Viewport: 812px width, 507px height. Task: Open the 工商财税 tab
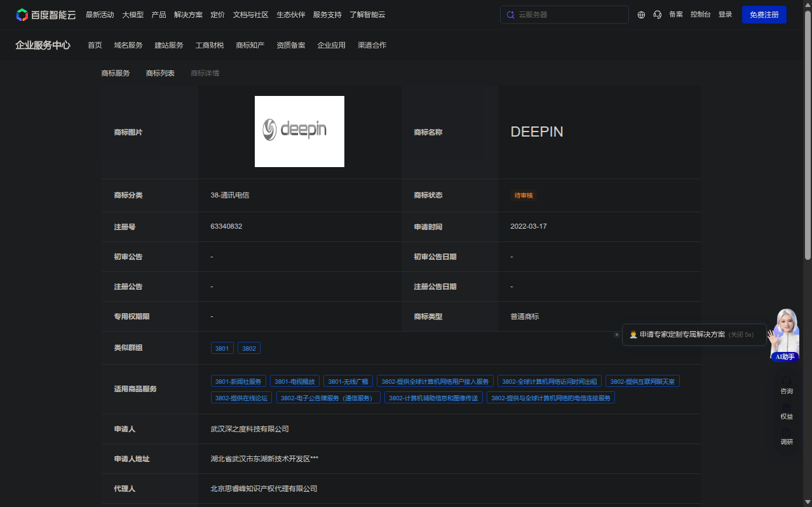pos(210,45)
